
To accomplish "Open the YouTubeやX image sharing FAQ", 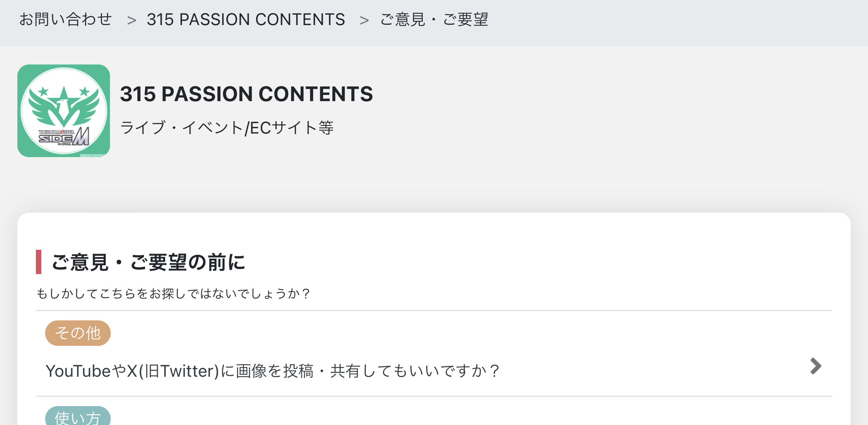I will [x=273, y=371].
